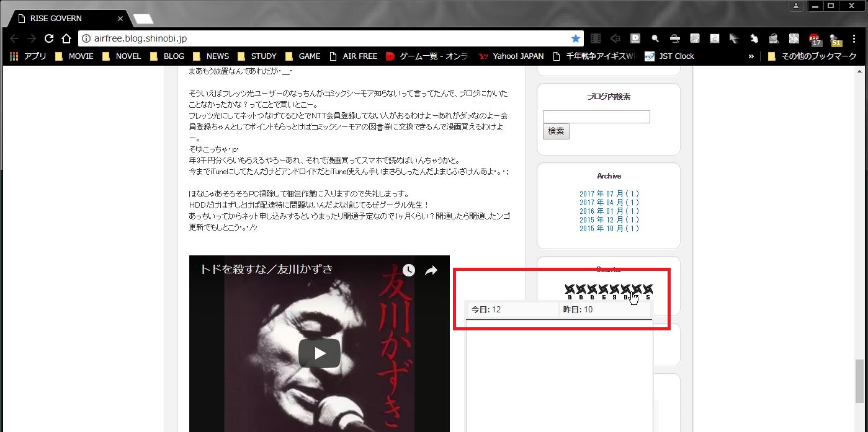Open the filmstrip video extension icon
This screenshot has width=868, height=432.
pyautogui.click(x=596, y=38)
